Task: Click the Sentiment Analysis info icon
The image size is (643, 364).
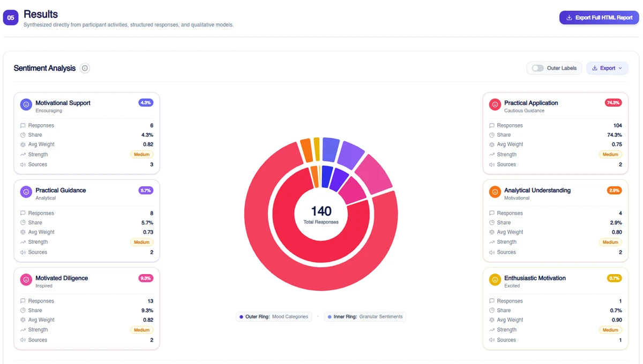Action: tap(85, 68)
